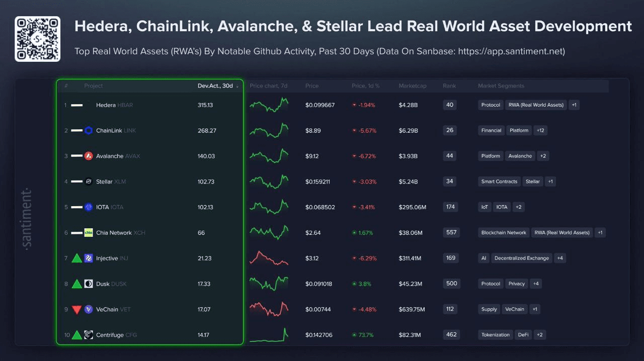Click the Marketcap column header
Viewport: 644px width, 361px height.
412,86
